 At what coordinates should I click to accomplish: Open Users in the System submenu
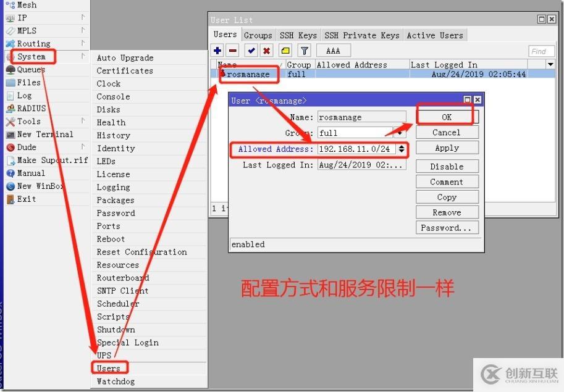pos(149,369)
